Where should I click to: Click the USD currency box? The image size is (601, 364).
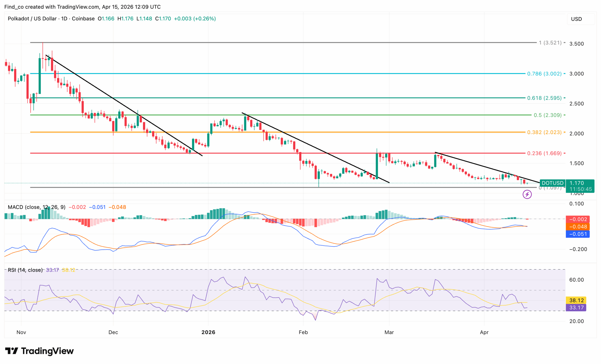pyautogui.click(x=581, y=19)
